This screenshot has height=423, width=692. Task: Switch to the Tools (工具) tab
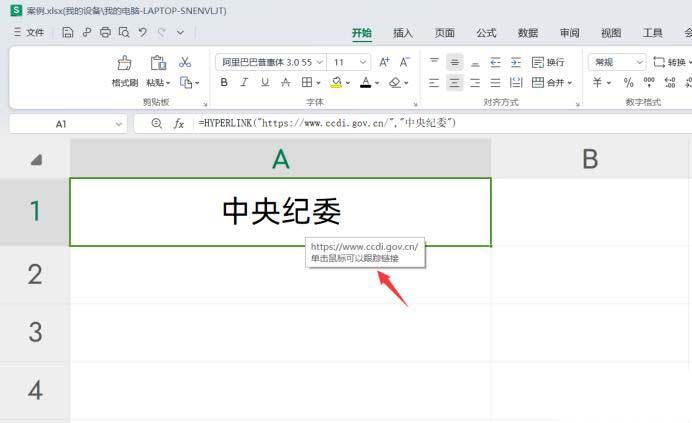(652, 33)
